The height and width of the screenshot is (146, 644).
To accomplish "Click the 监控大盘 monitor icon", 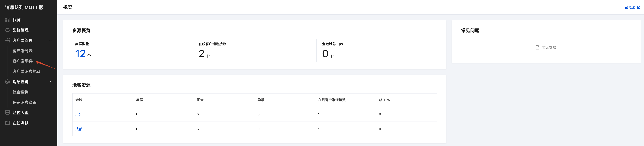I will 7,113.
